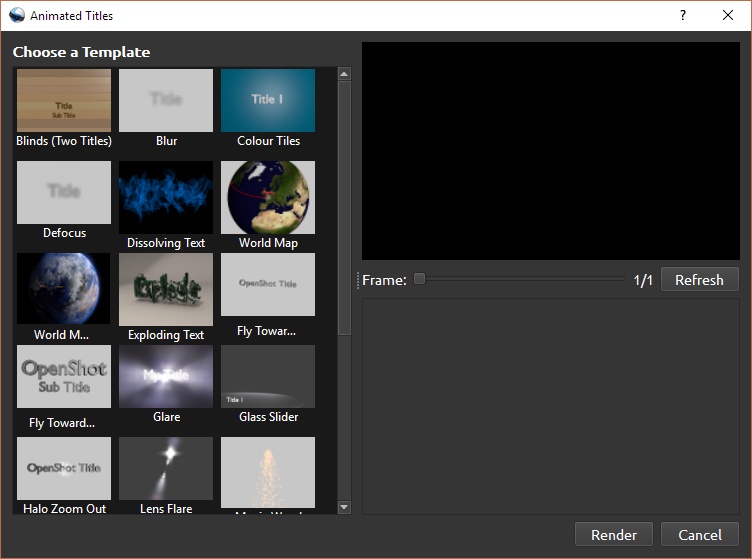Select the Halo Zoom Out template

[64, 468]
